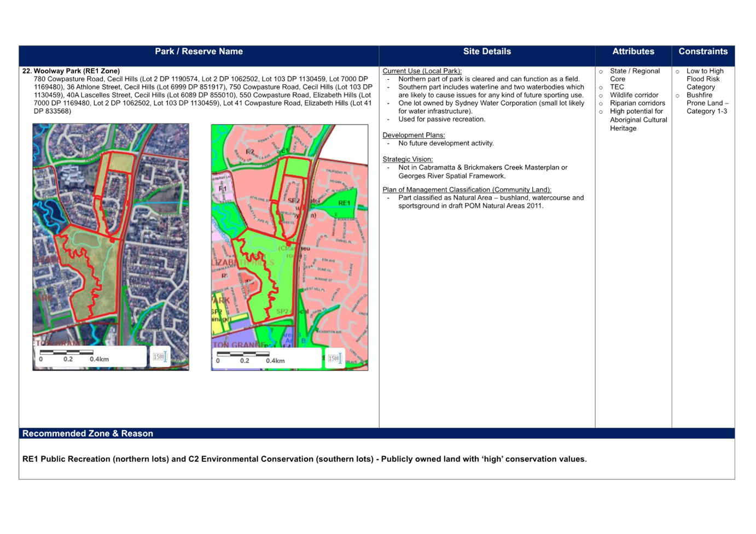This screenshot has width=756, height=534.
Task: Click the 'Used for passive recreation.' bullet
Action: 441,119
